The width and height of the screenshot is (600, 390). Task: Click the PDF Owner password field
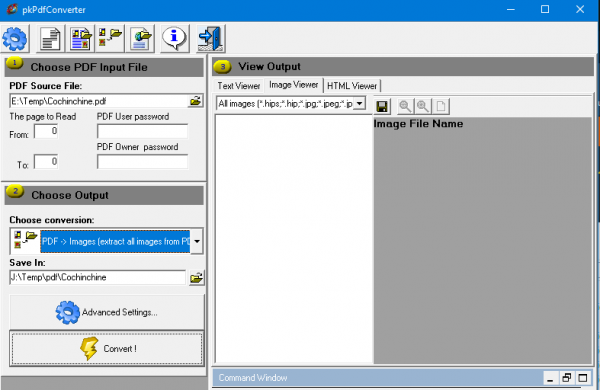coord(142,162)
